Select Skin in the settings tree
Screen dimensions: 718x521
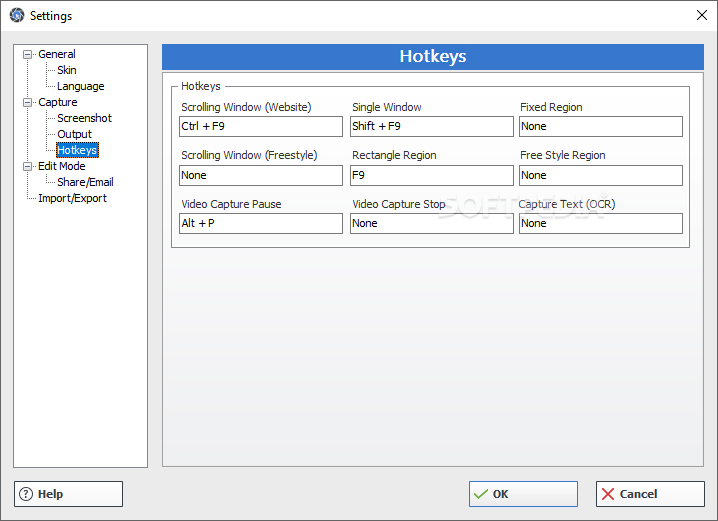tap(67, 70)
